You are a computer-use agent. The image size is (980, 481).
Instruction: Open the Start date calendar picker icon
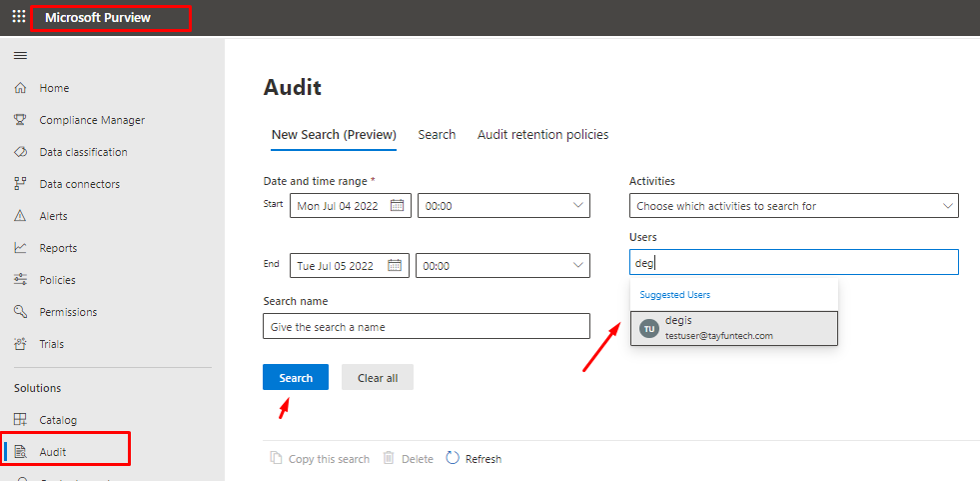(x=397, y=205)
